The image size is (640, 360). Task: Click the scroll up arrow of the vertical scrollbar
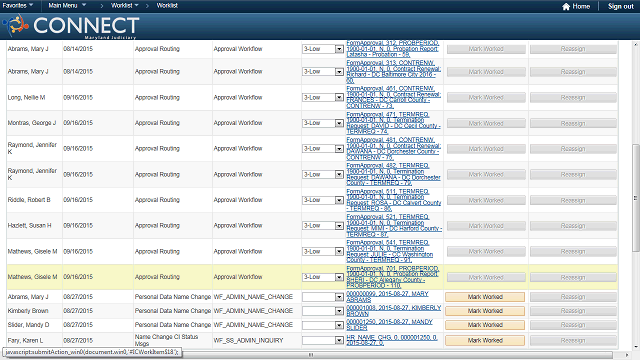pos(636,44)
